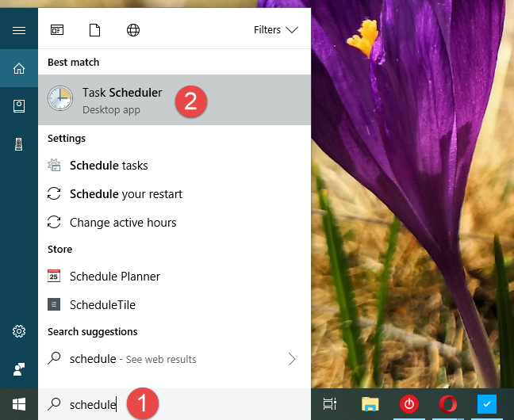This screenshot has height=420, width=514.
Task: Expand the Filters dropdown
Action: pos(275,30)
